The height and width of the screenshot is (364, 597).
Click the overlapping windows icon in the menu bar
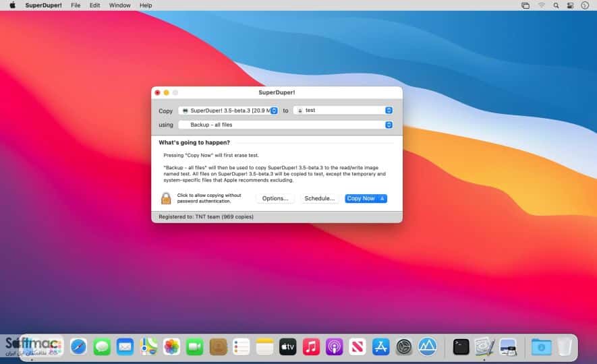pyautogui.click(x=525, y=5)
